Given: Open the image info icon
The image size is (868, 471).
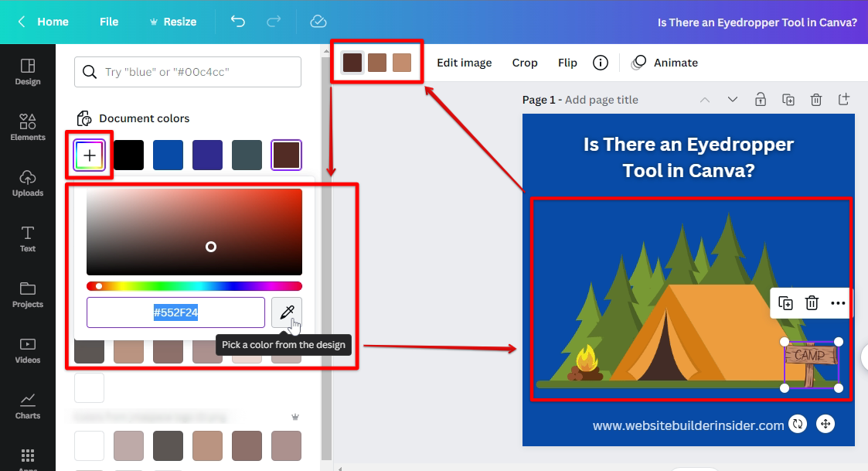Looking at the screenshot, I should click(600, 63).
